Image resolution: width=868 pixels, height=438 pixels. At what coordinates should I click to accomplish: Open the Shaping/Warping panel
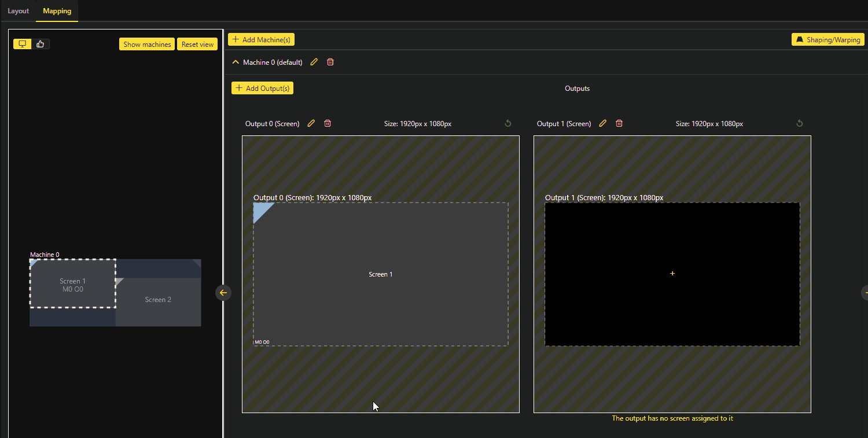pos(827,39)
